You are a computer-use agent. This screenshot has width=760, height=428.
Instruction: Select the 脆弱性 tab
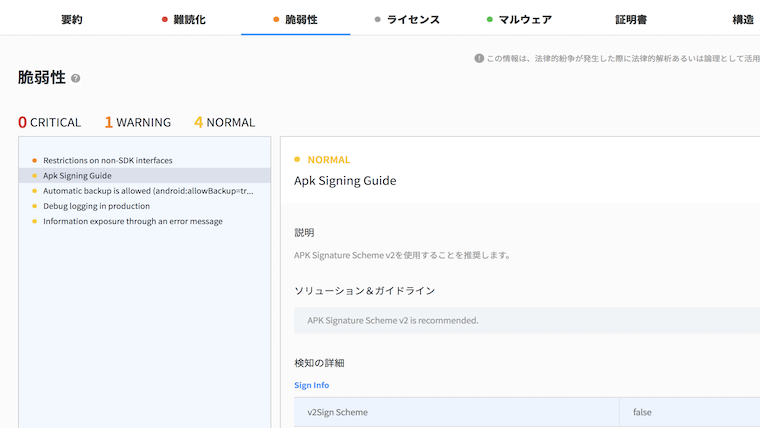[295, 19]
